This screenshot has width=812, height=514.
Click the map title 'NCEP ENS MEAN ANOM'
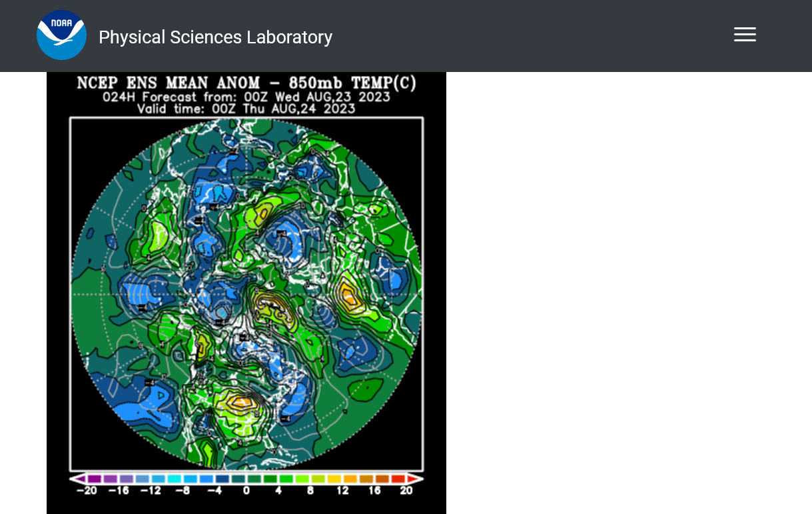(168, 83)
